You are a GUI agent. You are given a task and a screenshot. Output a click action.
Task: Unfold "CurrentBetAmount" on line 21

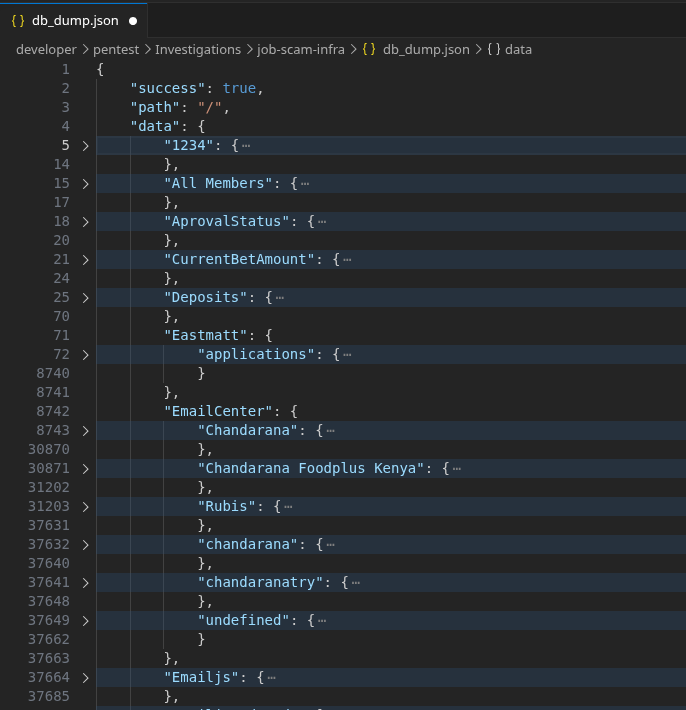[x=86, y=260]
